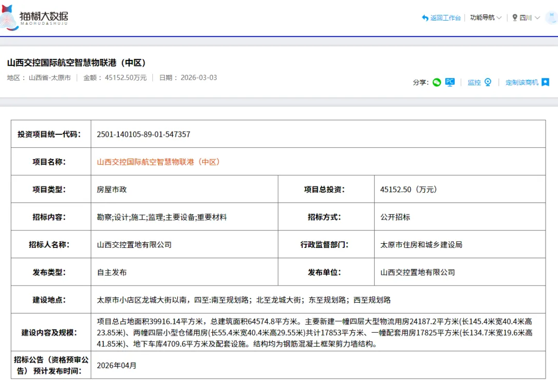This screenshot has height=392, width=558.
Task: Click 太原市住房和城乡建设局
Action: tap(421, 245)
